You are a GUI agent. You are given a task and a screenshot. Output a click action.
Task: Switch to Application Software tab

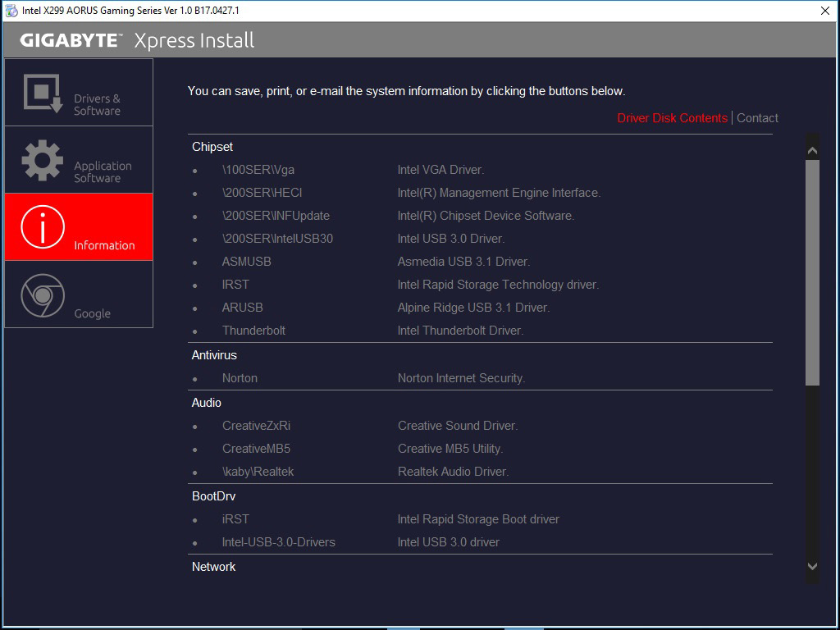tap(103, 171)
